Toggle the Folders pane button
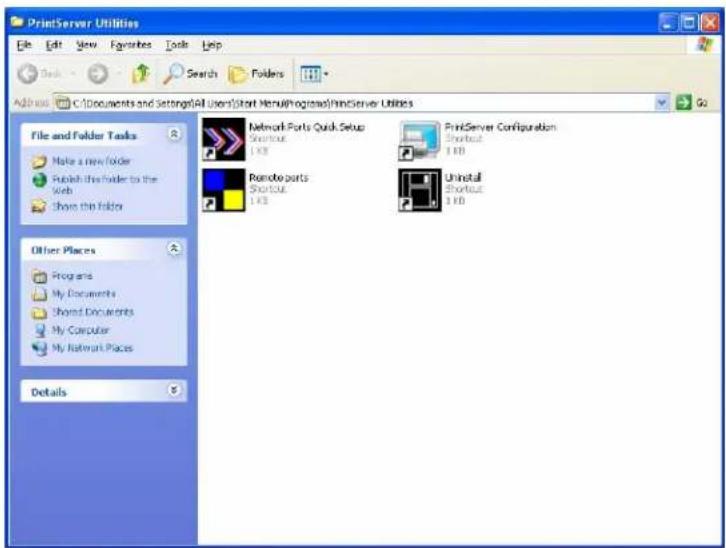 pyautogui.click(x=256, y=74)
